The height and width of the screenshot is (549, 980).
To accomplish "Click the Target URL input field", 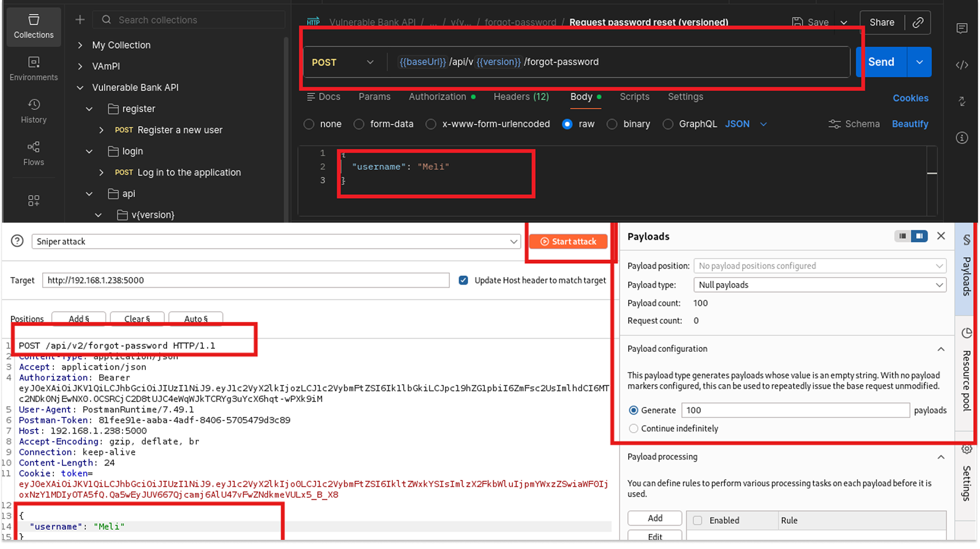I will [244, 280].
